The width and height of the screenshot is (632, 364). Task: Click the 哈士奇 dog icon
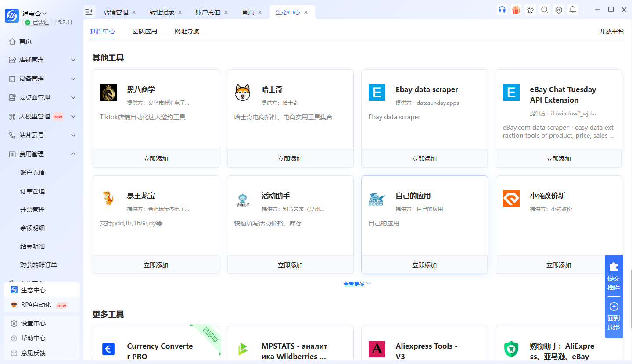point(243,93)
